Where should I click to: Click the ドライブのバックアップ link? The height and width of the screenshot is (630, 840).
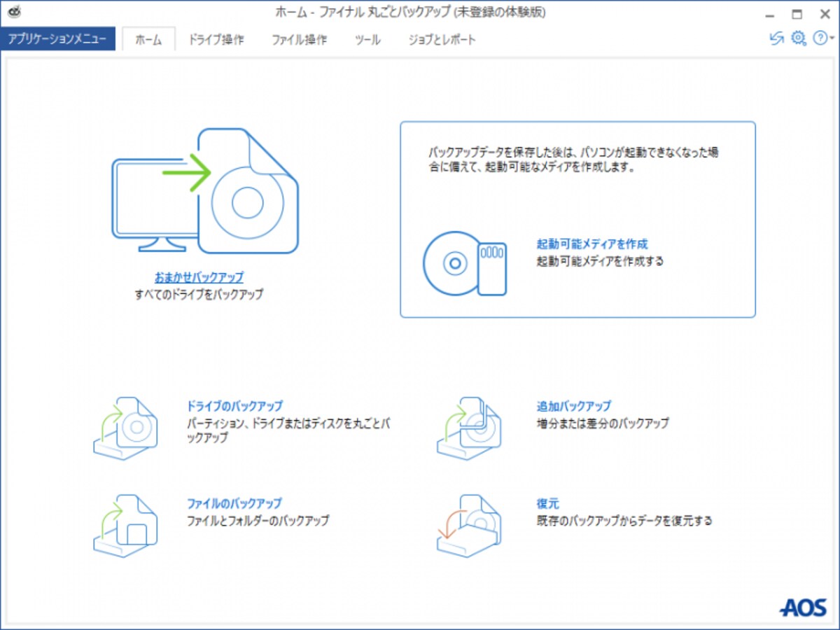point(234,406)
